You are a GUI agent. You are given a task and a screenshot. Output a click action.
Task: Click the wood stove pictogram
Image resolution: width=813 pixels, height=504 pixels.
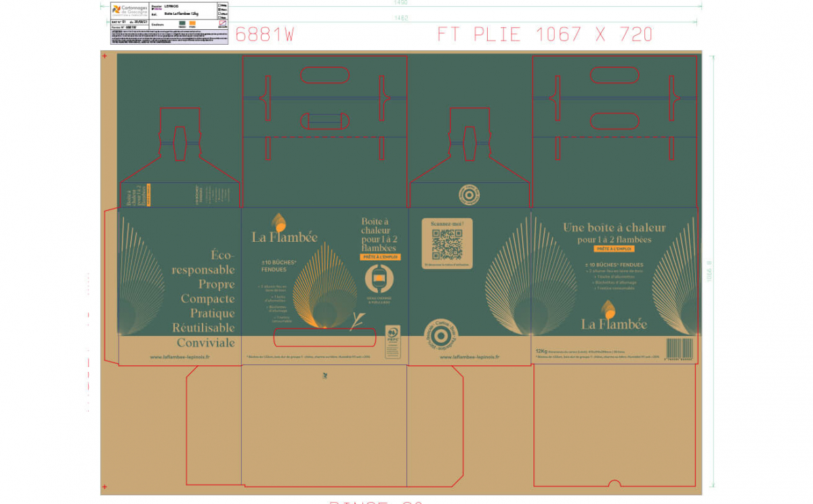coord(379,279)
